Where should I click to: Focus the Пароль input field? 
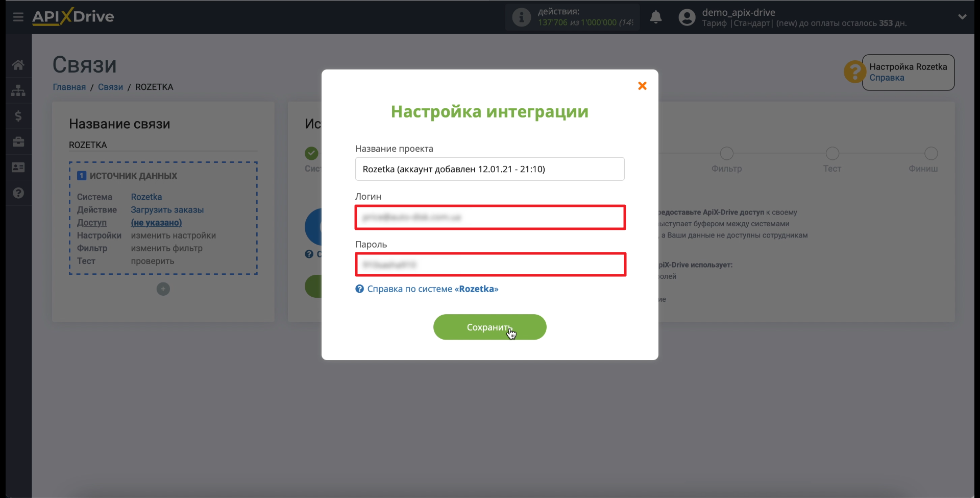490,265
